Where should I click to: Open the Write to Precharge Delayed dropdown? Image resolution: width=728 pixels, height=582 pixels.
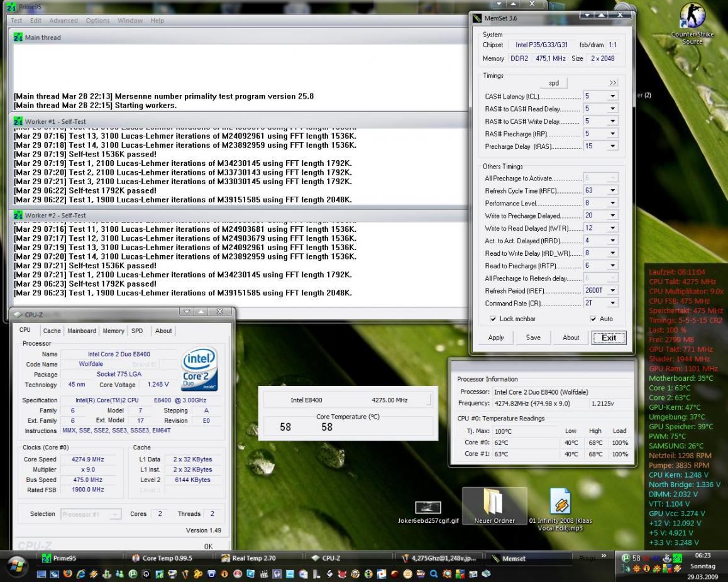(x=612, y=216)
